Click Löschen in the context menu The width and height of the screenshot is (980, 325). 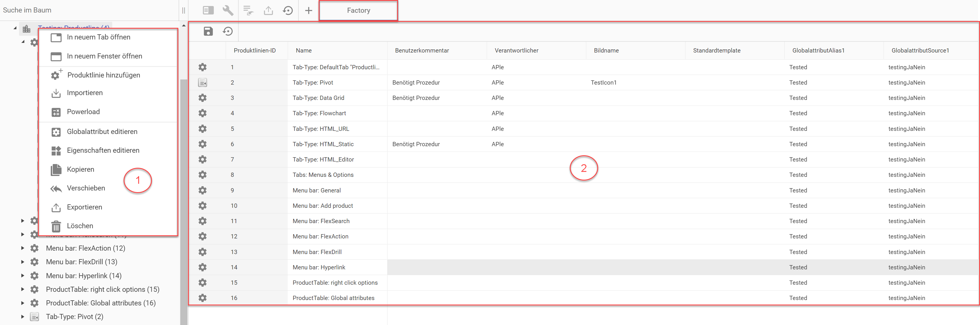(x=80, y=226)
